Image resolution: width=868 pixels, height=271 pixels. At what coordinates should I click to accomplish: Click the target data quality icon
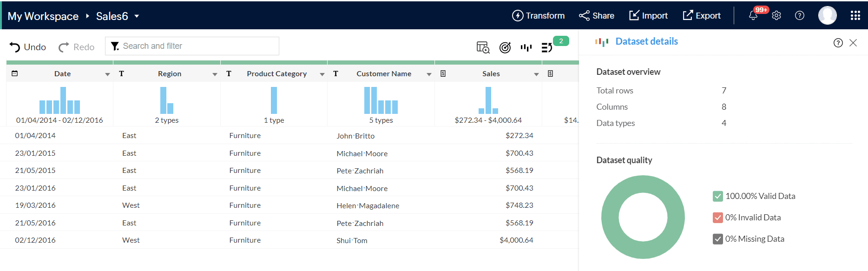[x=505, y=47]
